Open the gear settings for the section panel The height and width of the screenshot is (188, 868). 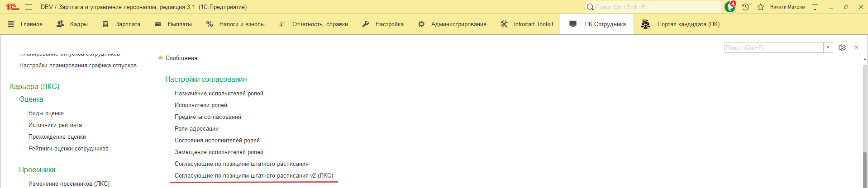(x=842, y=47)
